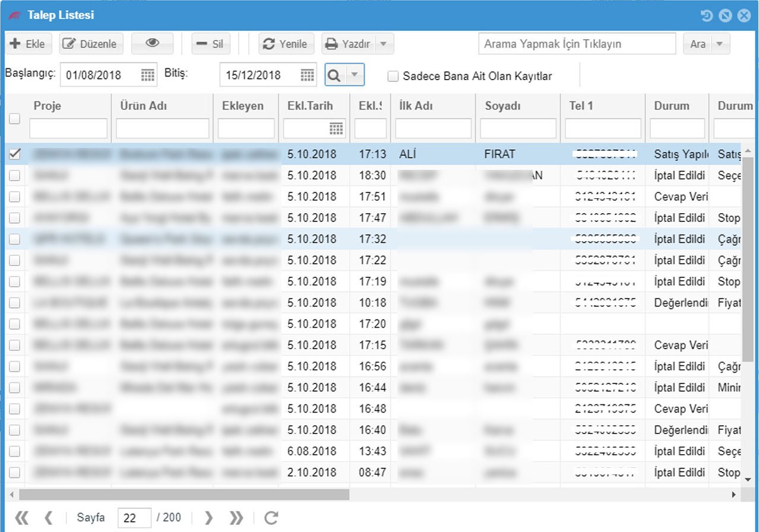
Task: Click the eye view-record icon button
Action: [153, 43]
